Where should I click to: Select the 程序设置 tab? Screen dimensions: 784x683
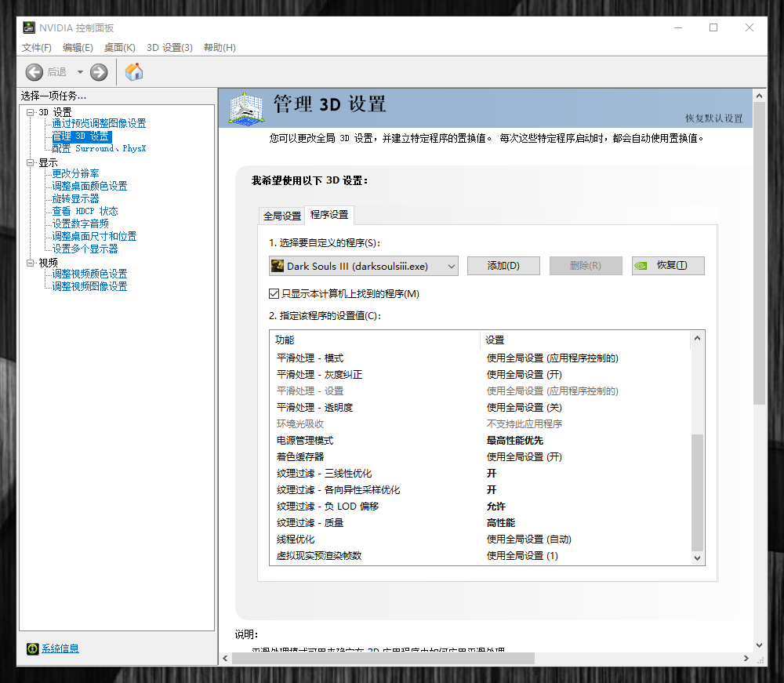point(329,215)
